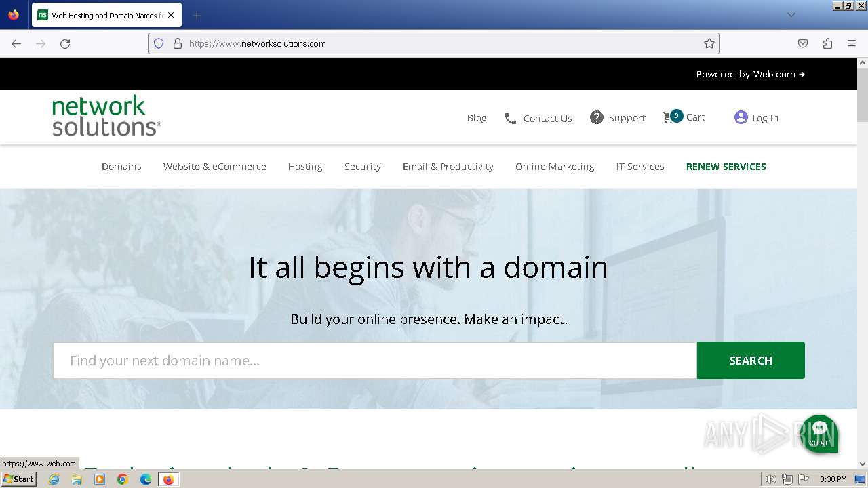Open the Online Marketing menu
Viewport: 868px width, 488px height.
(x=555, y=167)
